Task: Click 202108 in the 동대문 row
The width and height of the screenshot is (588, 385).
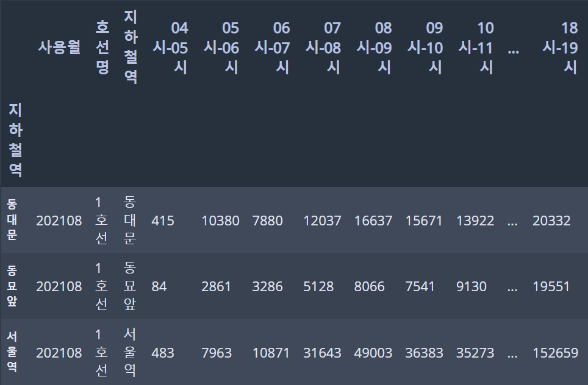Action: 59,221
